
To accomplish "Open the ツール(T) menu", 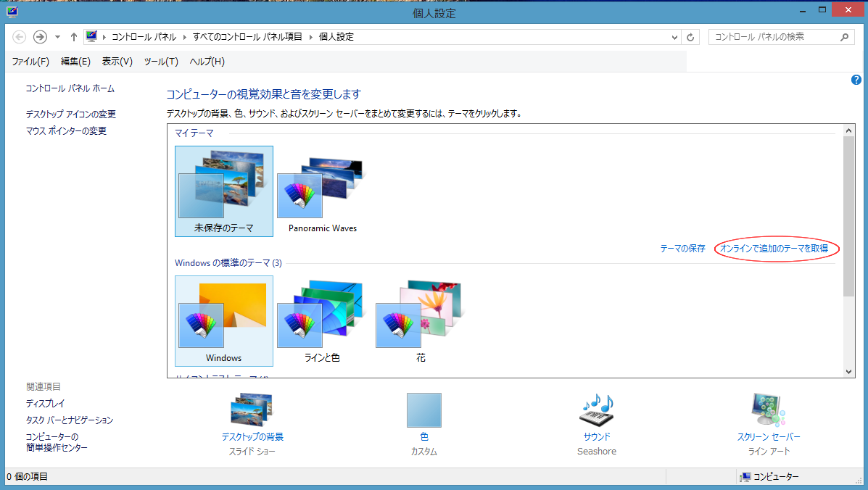I will pyautogui.click(x=161, y=62).
